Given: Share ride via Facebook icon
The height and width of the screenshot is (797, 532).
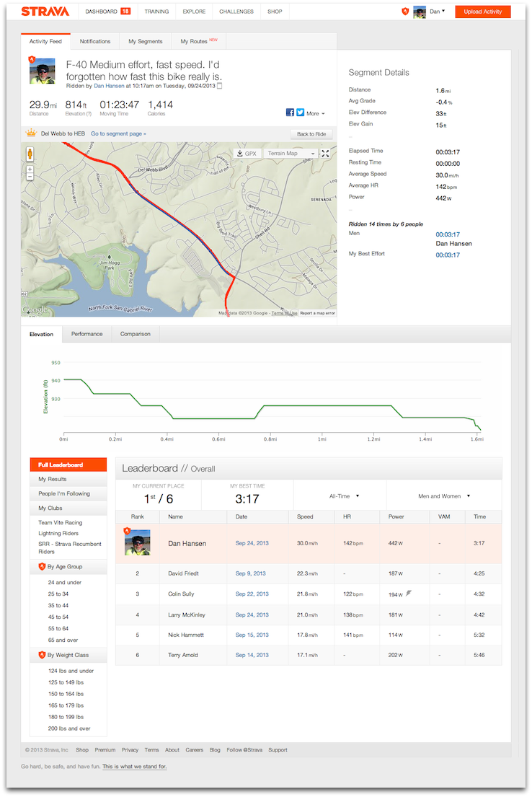Looking at the screenshot, I should click(x=290, y=113).
